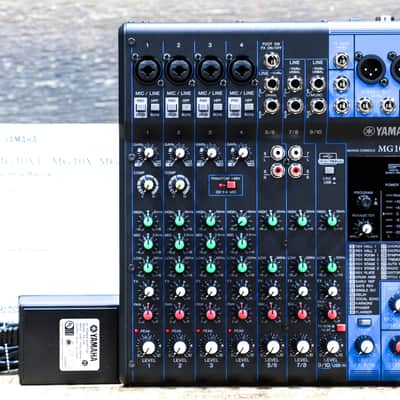Click the channel 1 XLR combo input jack

pos(148,70)
